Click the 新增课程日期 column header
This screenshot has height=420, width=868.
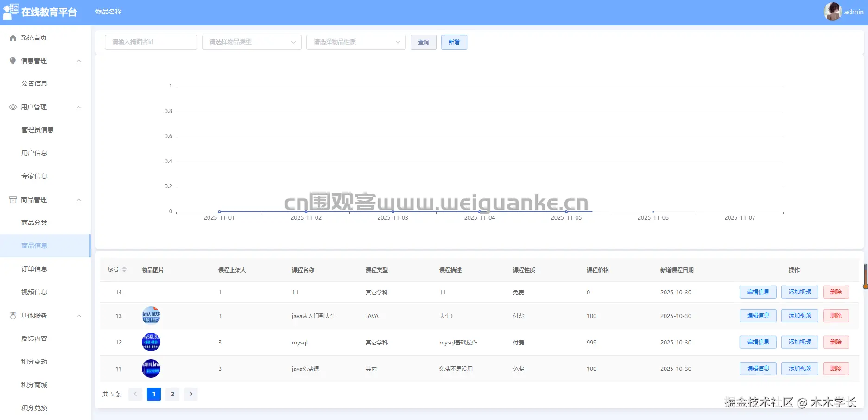(x=677, y=270)
